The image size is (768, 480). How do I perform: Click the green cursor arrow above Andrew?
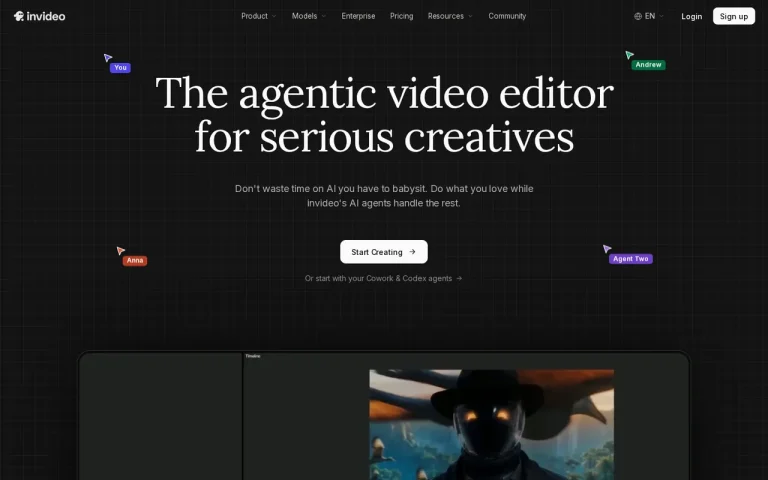coord(629,55)
